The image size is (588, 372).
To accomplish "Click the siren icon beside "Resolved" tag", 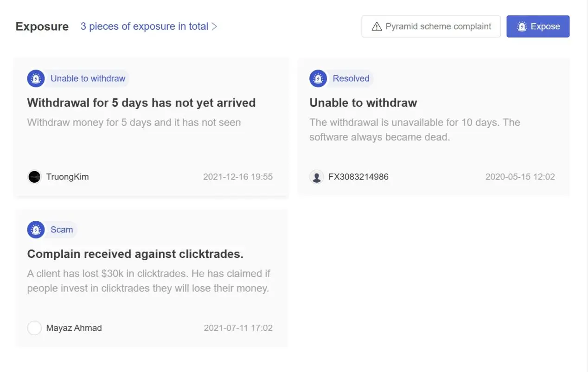I will [x=318, y=78].
